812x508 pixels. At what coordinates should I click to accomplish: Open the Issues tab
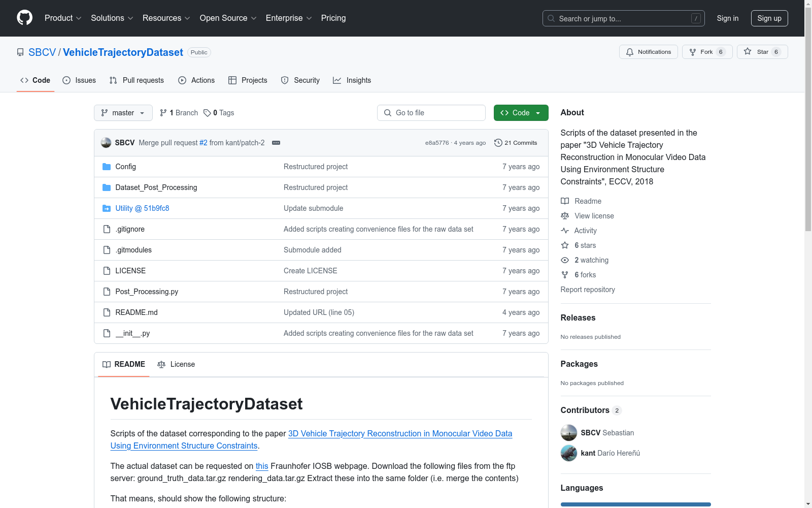tap(79, 80)
